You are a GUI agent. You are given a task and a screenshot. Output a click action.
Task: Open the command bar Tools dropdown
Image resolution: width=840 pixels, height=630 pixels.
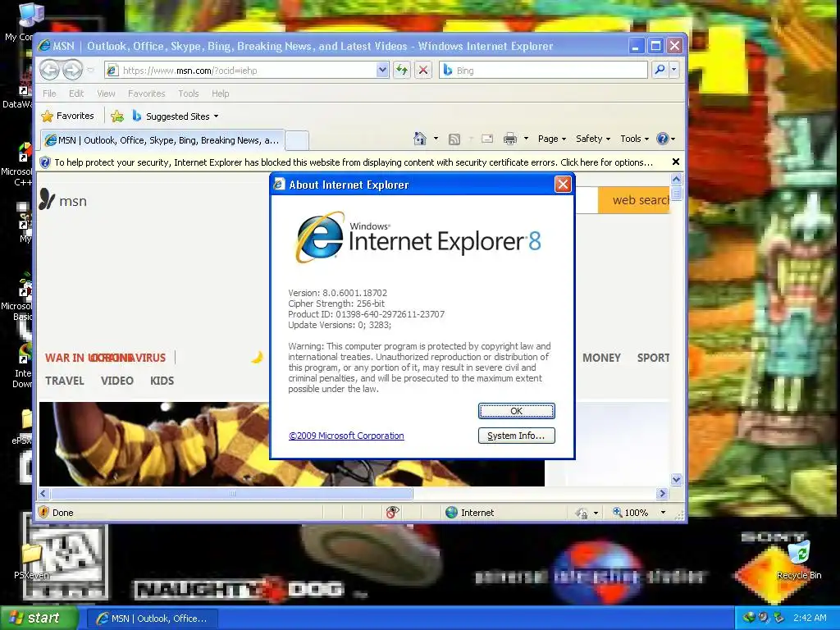[635, 139]
